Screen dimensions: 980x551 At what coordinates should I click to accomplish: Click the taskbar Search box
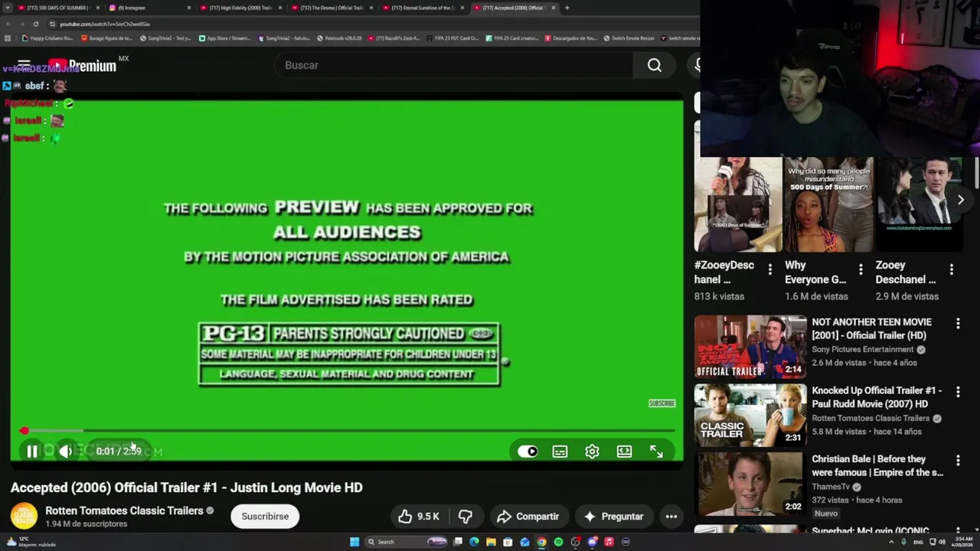click(x=407, y=542)
